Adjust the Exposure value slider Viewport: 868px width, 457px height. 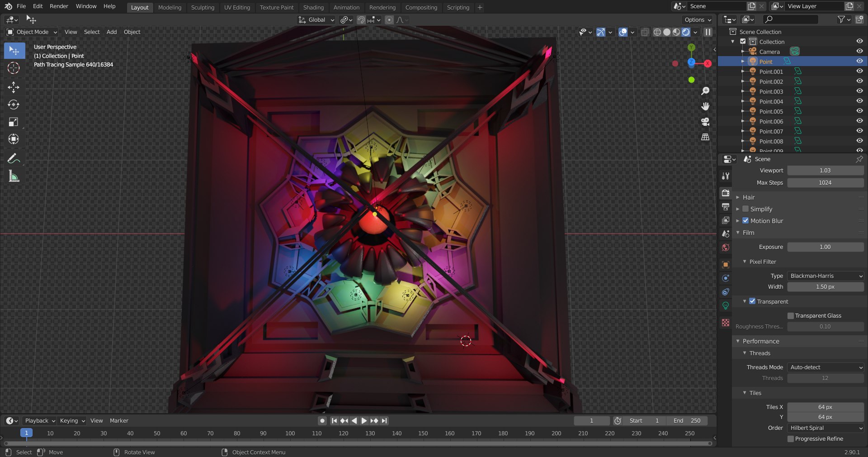[826, 247]
